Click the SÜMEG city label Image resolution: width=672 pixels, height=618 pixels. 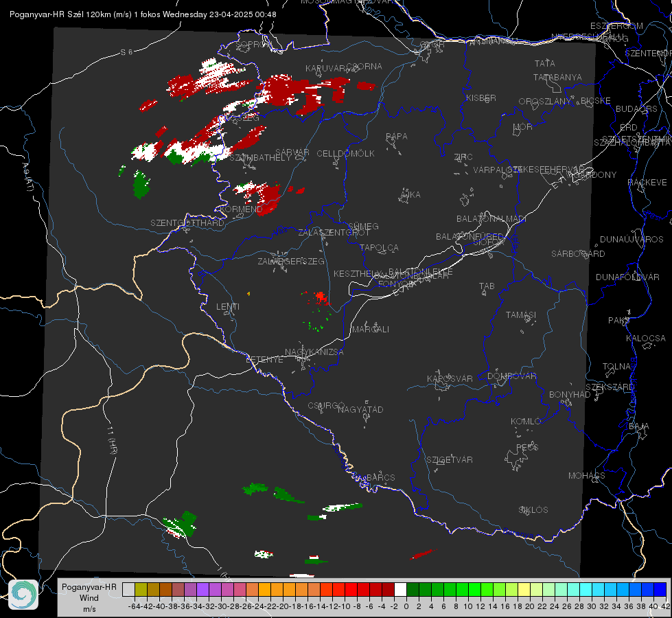point(363,226)
